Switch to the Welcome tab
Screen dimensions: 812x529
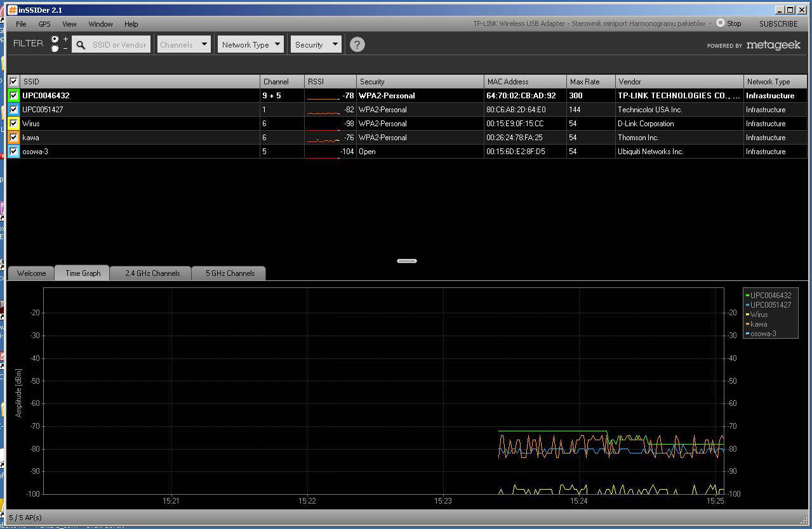tap(31, 273)
